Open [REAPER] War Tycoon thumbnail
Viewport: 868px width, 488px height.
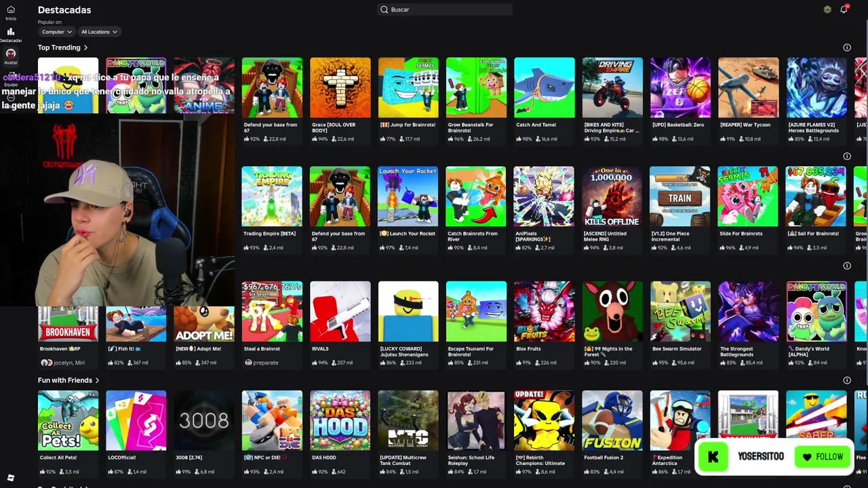(x=749, y=87)
